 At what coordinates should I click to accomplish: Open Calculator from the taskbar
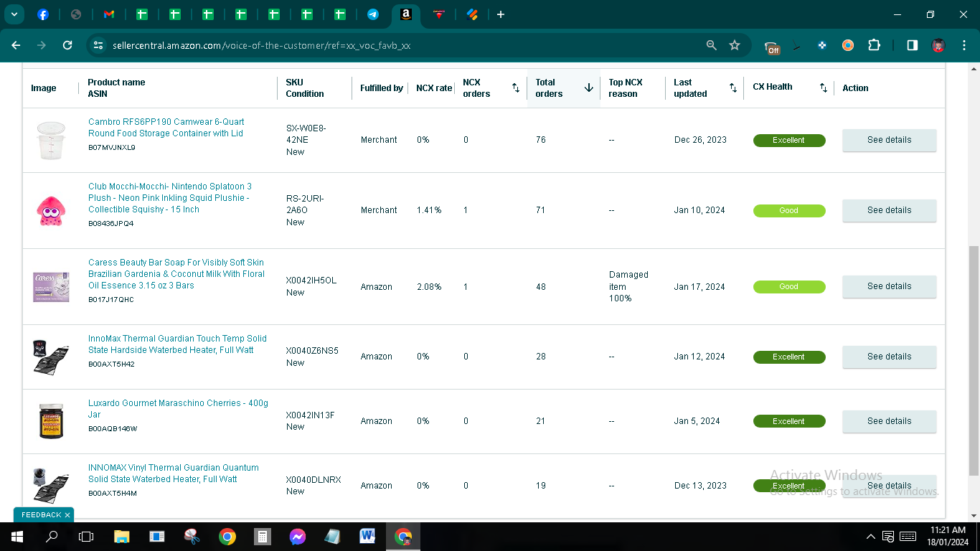coord(263,537)
